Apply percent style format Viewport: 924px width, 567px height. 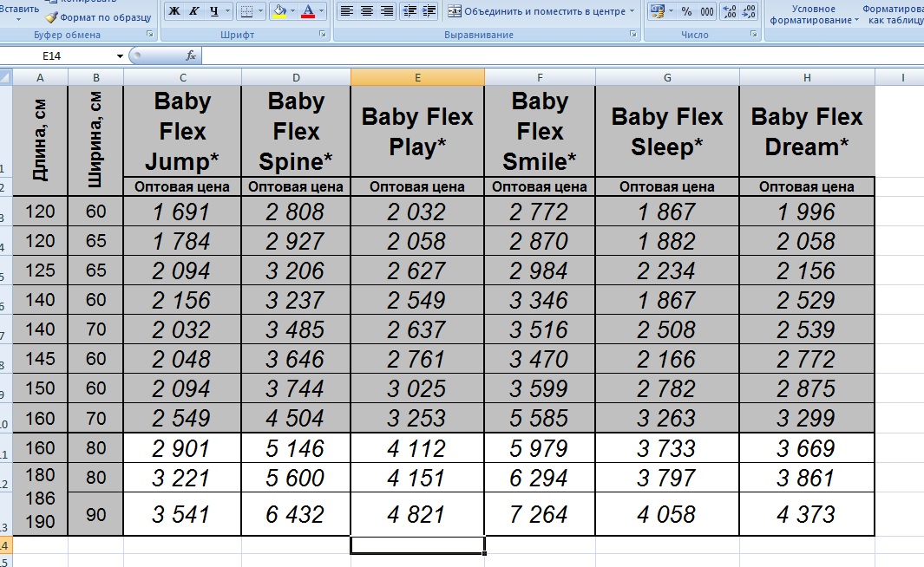pyautogui.click(x=686, y=11)
